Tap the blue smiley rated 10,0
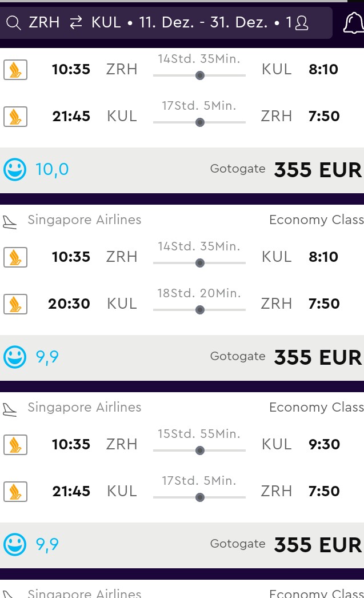Viewport: 364px width, 598px height. coord(15,169)
